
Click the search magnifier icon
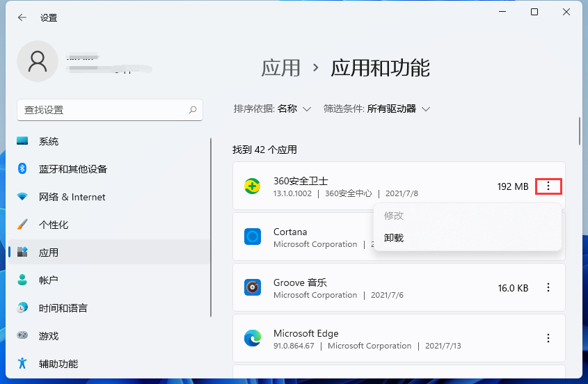pyautogui.click(x=193, y=110)
